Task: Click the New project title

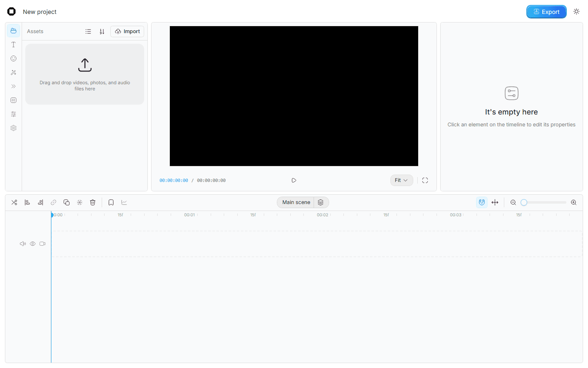Action: 40,12
